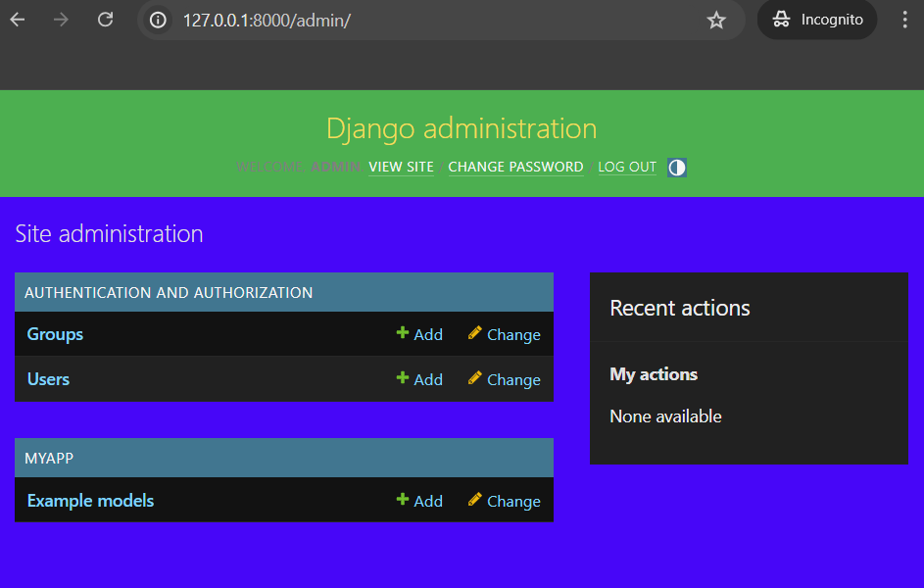View site information icon in address bar

coord(158,20)
